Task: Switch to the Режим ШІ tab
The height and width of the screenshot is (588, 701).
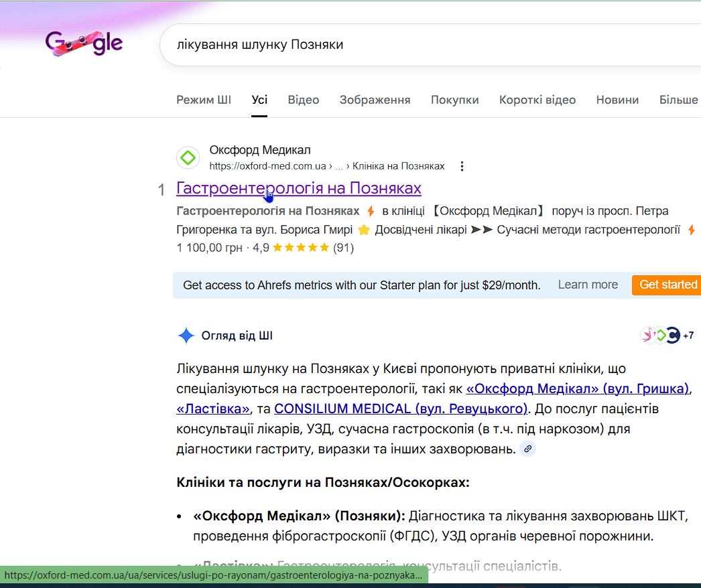Action: coord(204,100)
